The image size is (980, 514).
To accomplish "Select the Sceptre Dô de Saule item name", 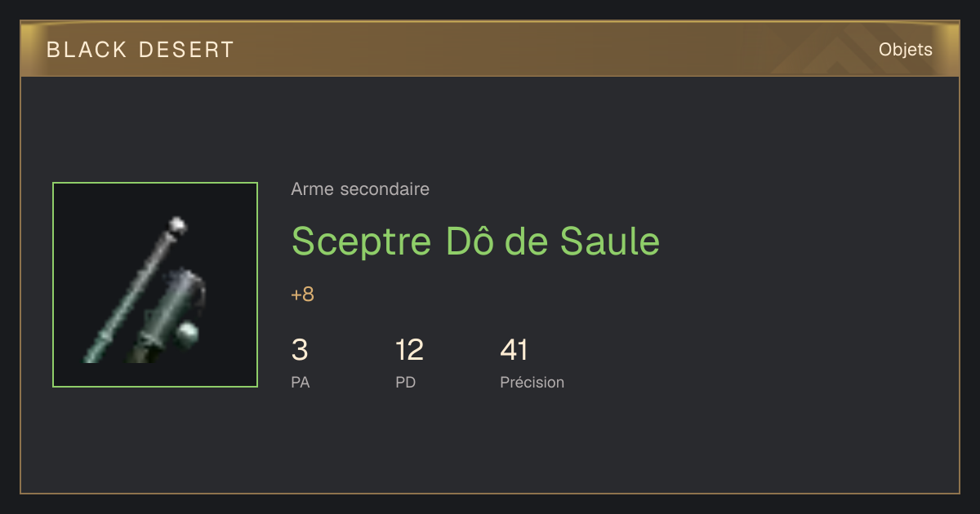I will tap(475, 241).
